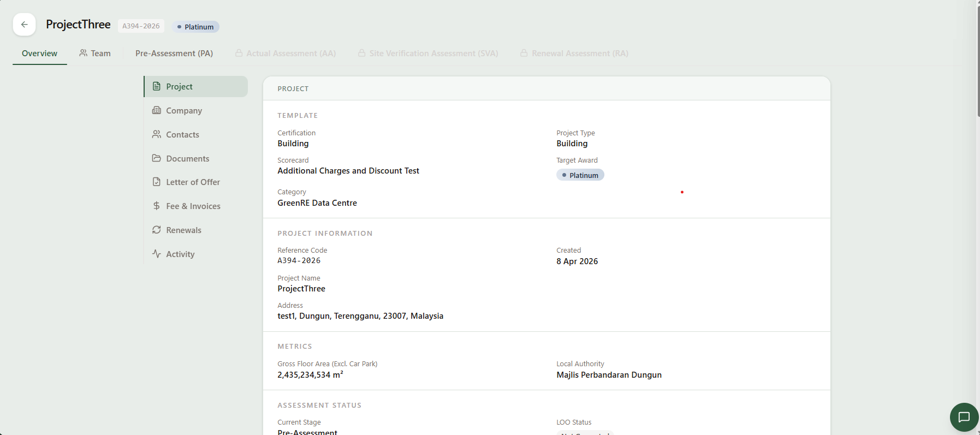
Task: Click the Team tab people icon
Action: [84, 53]
